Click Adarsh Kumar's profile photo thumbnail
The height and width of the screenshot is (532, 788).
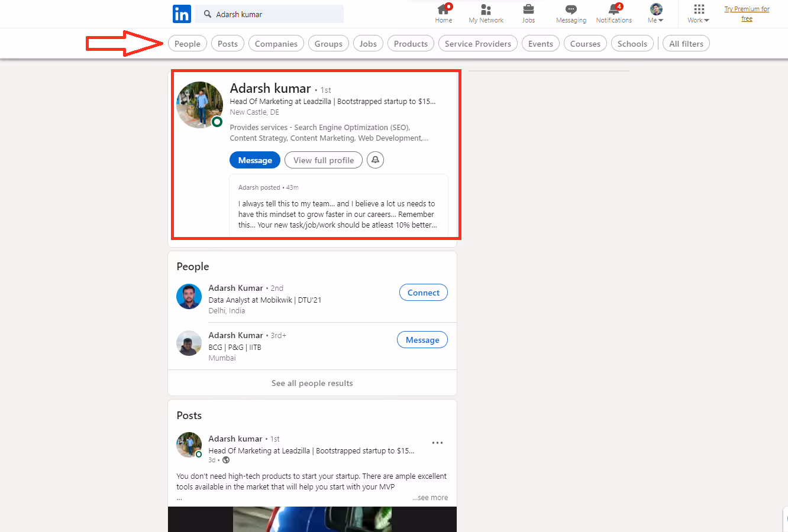pyautogui.click(x=189, y=297)
